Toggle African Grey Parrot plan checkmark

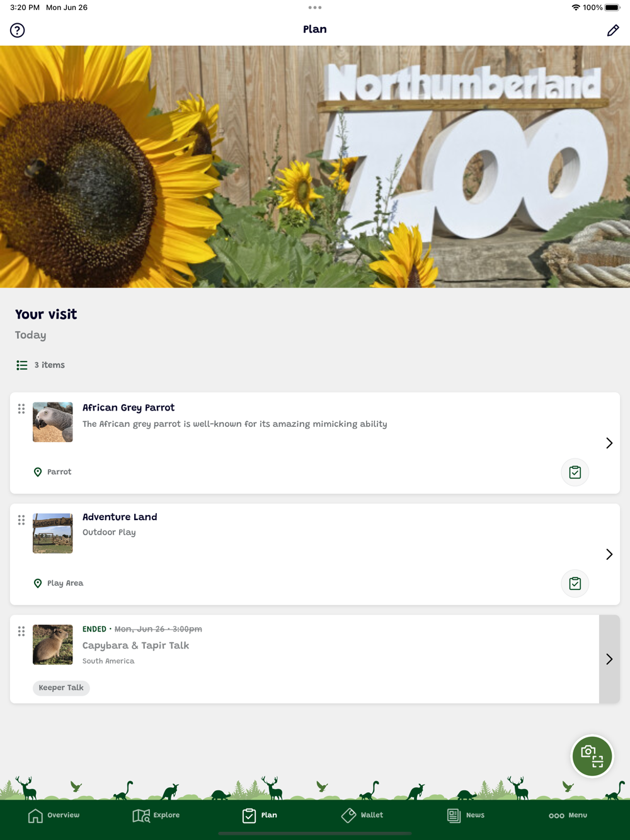(575, 472)
